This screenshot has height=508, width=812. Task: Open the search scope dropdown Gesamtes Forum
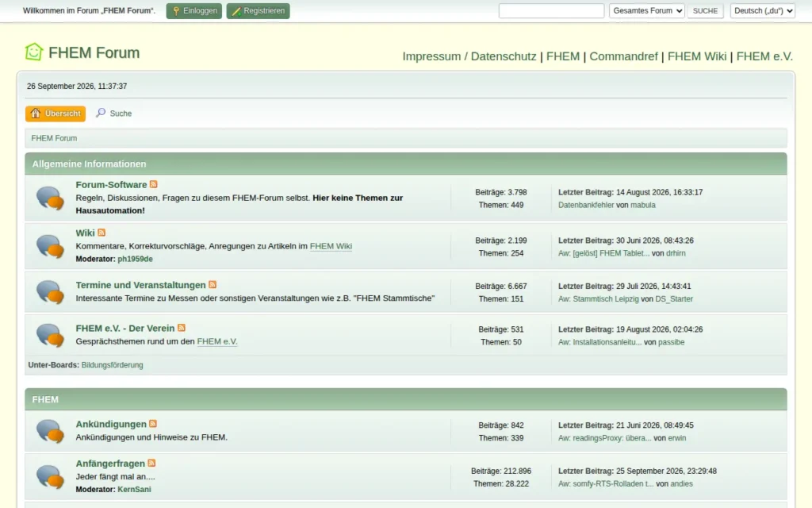coord(647,11)
